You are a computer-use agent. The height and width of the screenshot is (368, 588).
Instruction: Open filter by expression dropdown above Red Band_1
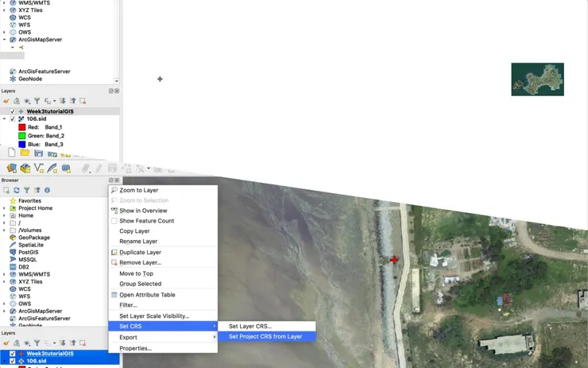point(49,101)
